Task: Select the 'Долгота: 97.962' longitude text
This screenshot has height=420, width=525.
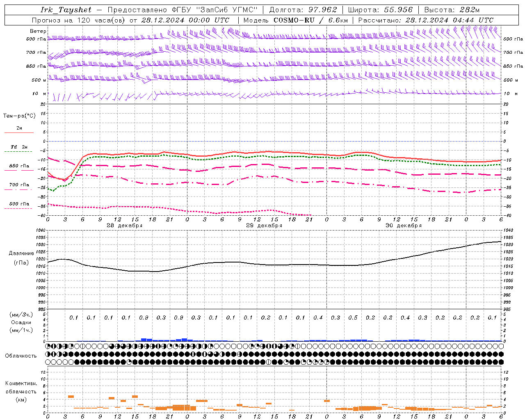Action: [x=303, y=10]
